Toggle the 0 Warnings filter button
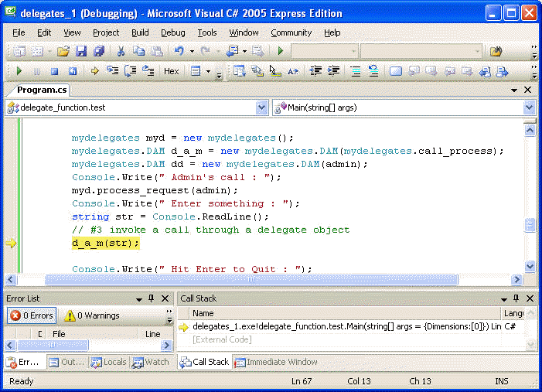The width and height of the screenshot is (542, 392). pos(92,315)
